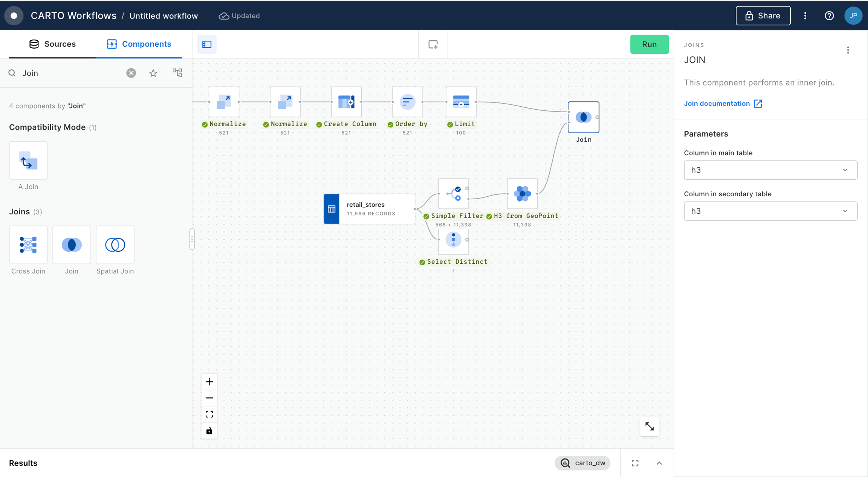Click the component search field
Image resolution: width=868 pixels, height=477 pixels.
(x=72, y=73)
